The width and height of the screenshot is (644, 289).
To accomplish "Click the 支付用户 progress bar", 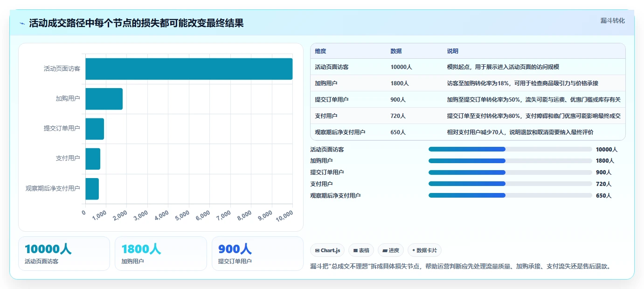I will point(510,184).
